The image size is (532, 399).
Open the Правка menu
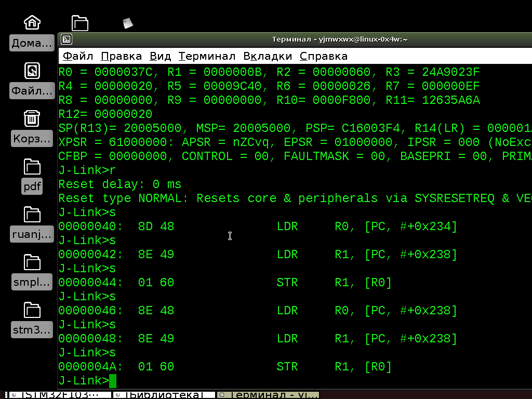[x=122, y=56]
